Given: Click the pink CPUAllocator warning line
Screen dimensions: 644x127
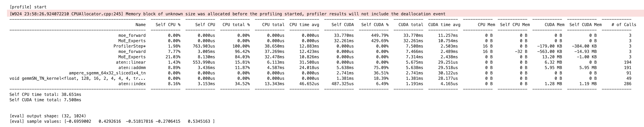Looking at the screenshot, I should click(227, 14).
